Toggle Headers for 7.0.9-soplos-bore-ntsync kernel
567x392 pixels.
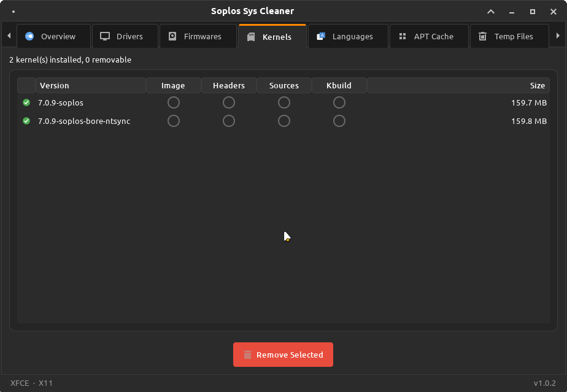click(x=229, y=121)
